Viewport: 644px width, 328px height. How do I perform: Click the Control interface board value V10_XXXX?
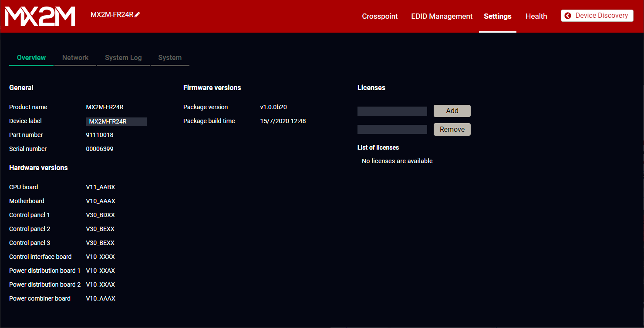click(101, 257)
